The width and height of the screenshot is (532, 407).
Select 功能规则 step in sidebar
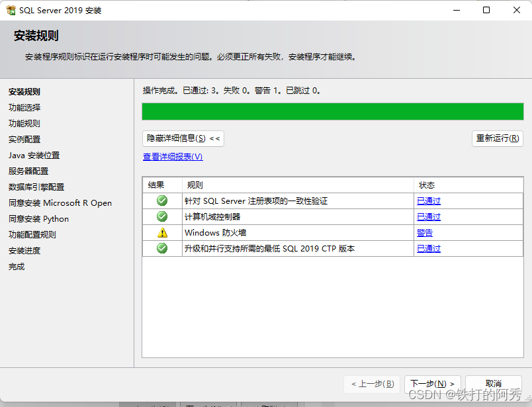coord(24,124)
